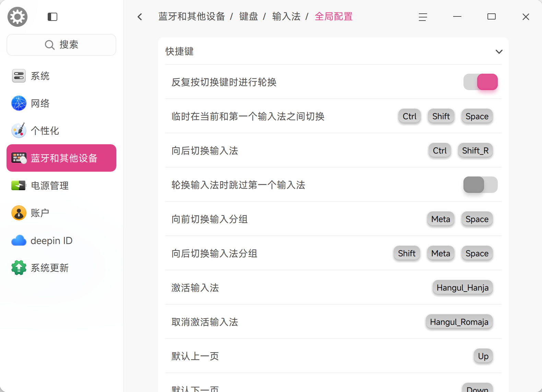Open the System settings icon
The image size is (542, 392).
pyautogui.click(x=19, y=76)
